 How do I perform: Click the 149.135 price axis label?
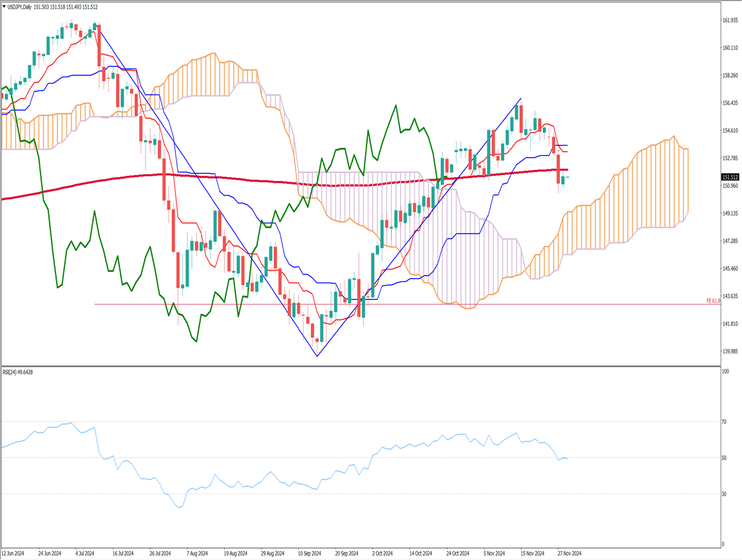730,214
